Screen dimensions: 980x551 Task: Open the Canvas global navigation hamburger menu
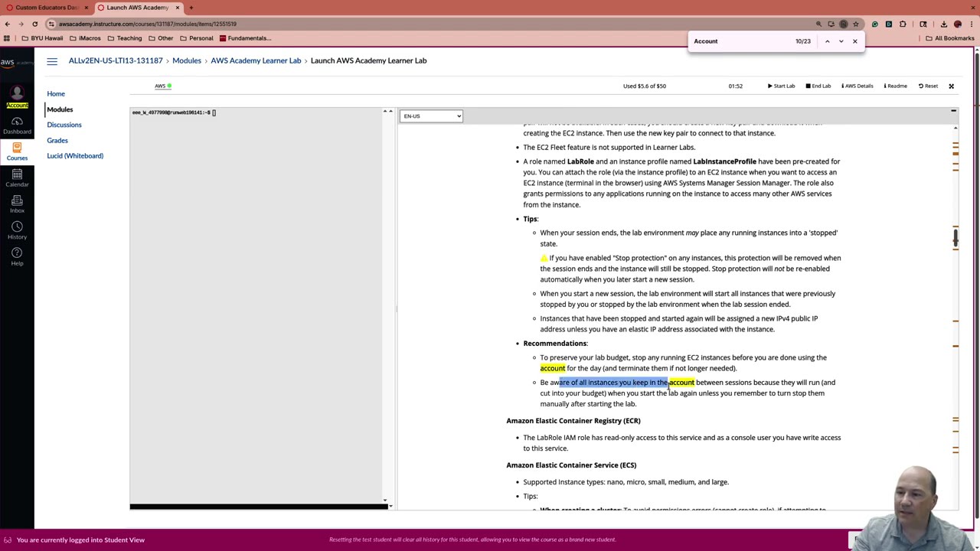point(52,61)
